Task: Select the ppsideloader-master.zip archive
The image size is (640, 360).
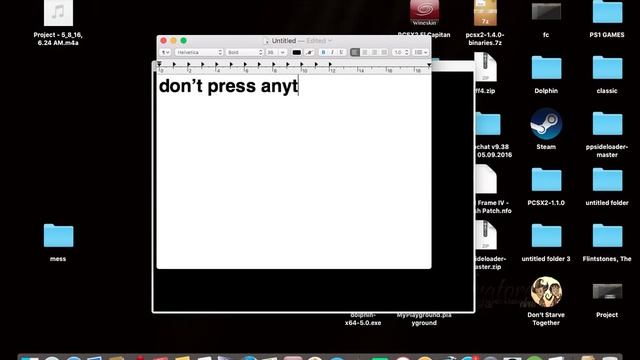Action: [486, 236]
